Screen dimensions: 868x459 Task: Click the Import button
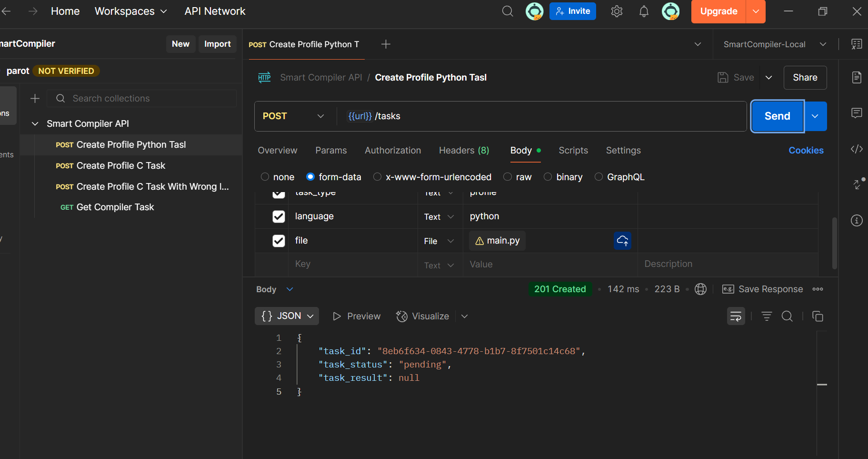pos(217,44)
